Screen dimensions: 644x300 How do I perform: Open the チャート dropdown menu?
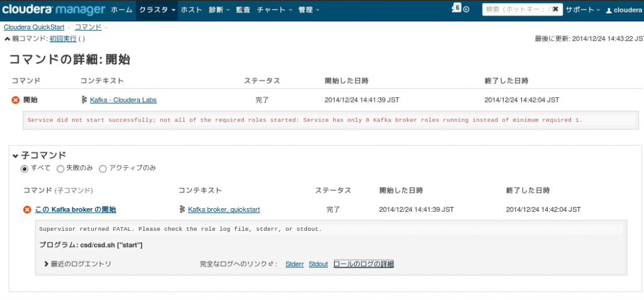point(275,10)
